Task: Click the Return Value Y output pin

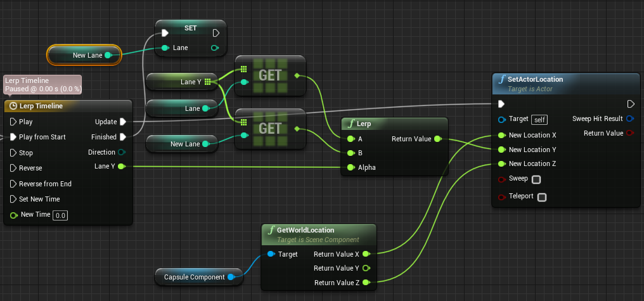Action: 366,268
